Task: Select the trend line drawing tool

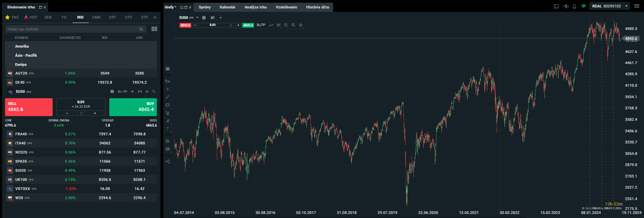Action: click(x=168, y=97)
